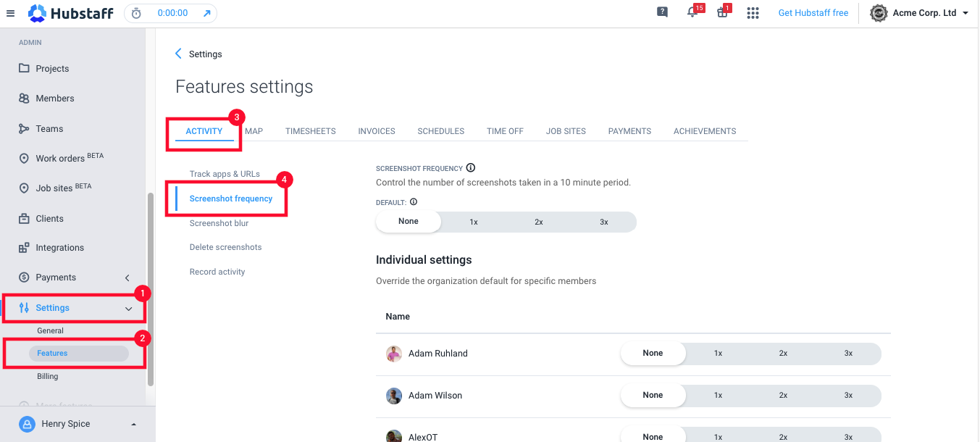This screenshot has width=980, height=442.
Task: Open Record activity settings
Action: point(217,272)
